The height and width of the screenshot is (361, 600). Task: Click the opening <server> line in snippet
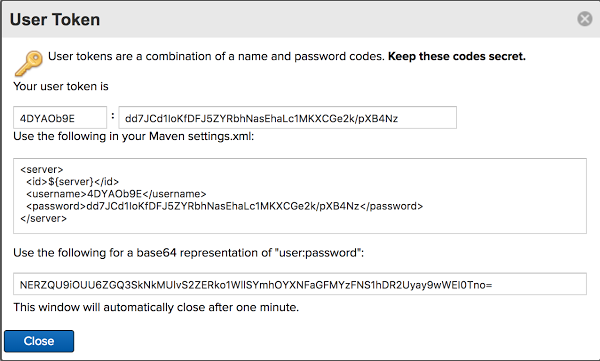pyautogui.click(x=42, y=169)
